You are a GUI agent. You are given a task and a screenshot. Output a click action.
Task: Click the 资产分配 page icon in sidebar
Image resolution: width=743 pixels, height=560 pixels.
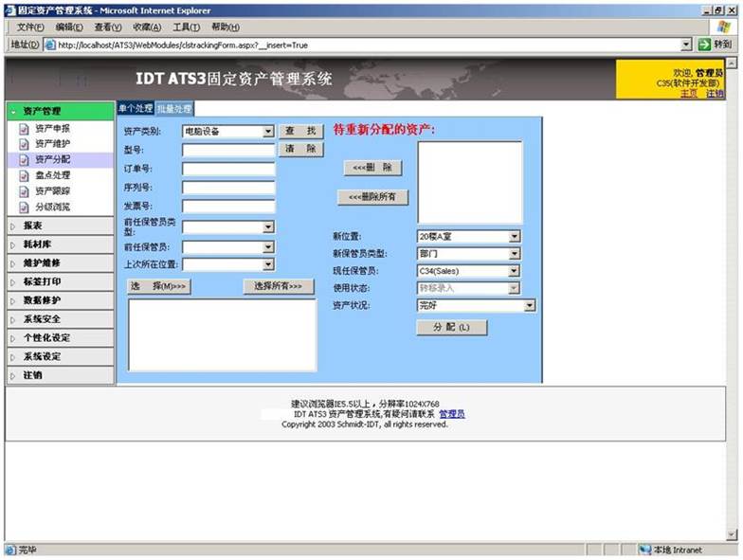[x=25, y=160]
